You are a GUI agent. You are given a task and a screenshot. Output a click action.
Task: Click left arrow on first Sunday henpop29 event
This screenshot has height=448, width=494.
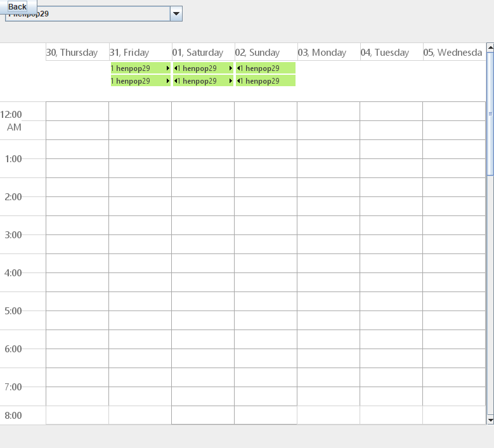(x=238, y=68)
